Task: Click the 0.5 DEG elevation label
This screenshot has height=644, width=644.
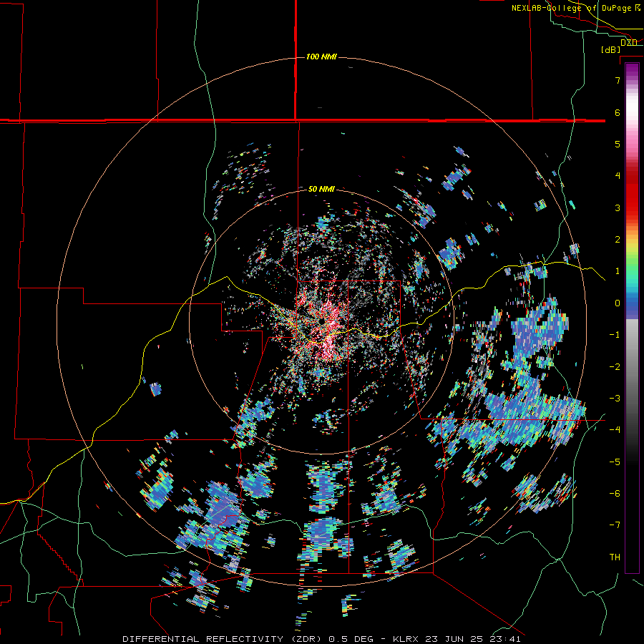Action: tap(351, 639)
